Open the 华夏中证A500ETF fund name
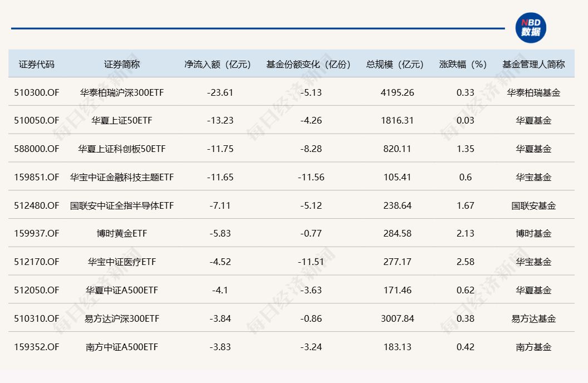 (122, 290)
